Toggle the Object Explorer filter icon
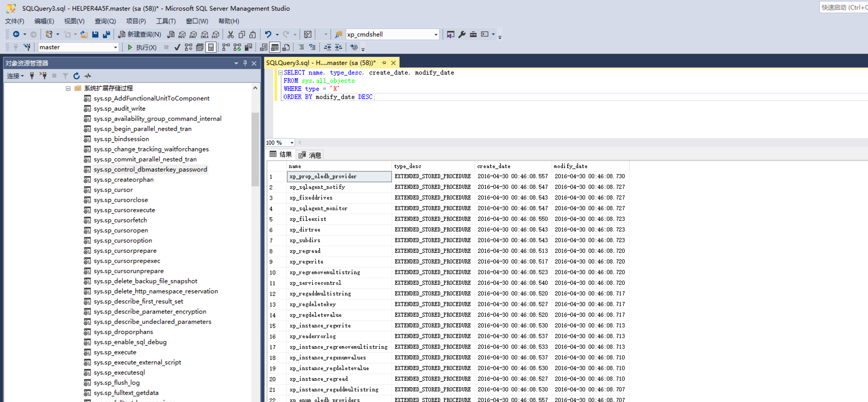Image resolution: width=868 pixels, height=402 pixels. tap(65, 76)
